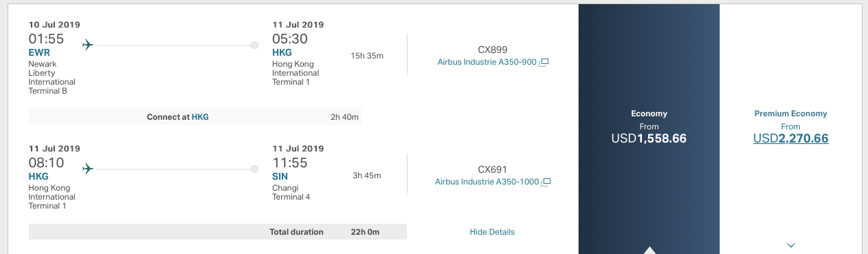Image resolution: width=868 pixels, height=254 pixels.
Task: Open the USD 2,270.66 price link
Action: point(791,138)
